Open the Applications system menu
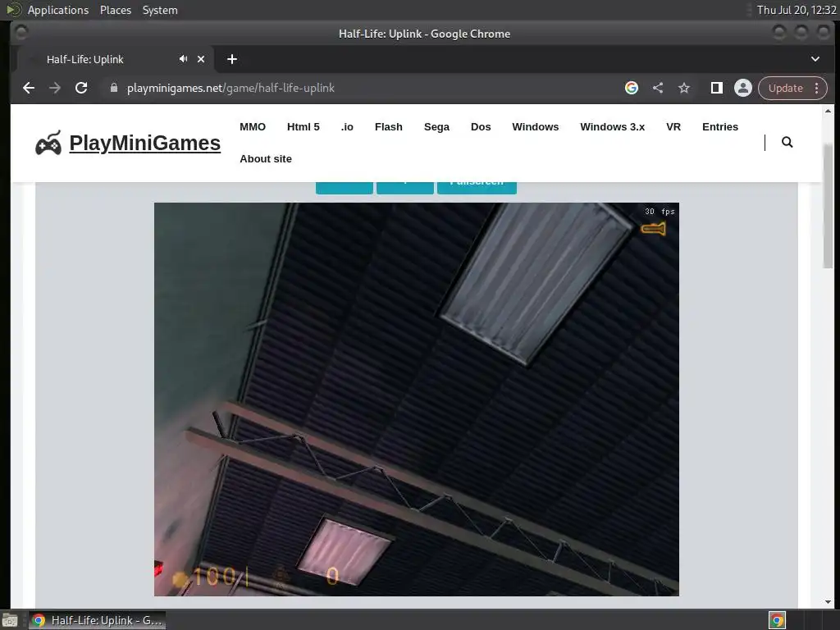 coord(58,10)
